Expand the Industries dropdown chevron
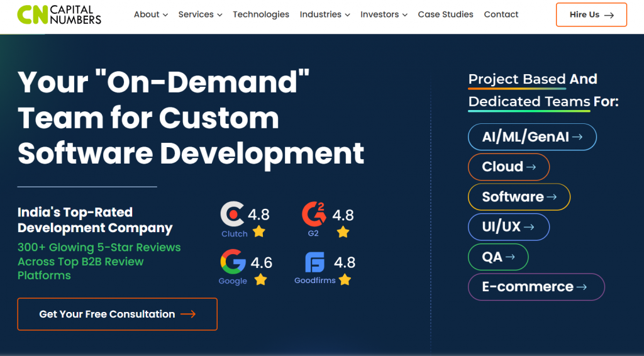Image resolution: width=644 pixels, height=356 pixels. (x=347, y=15)
